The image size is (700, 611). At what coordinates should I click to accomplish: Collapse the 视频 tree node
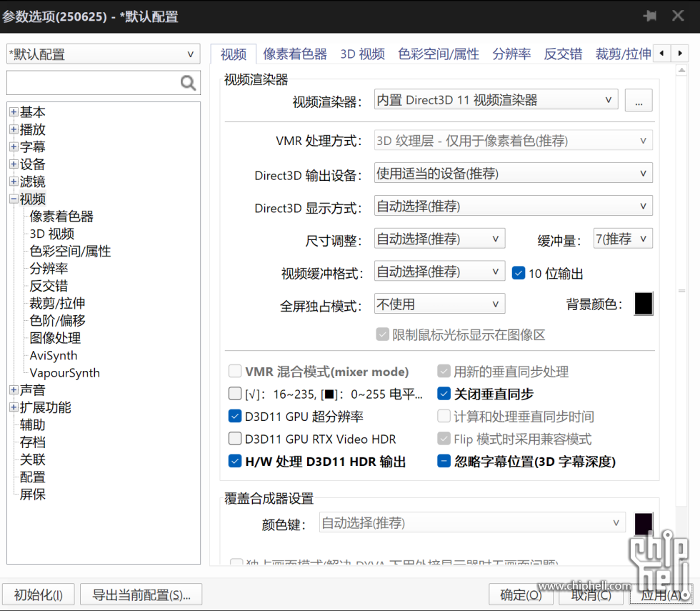pyautogui.click(x=14, y=199)
